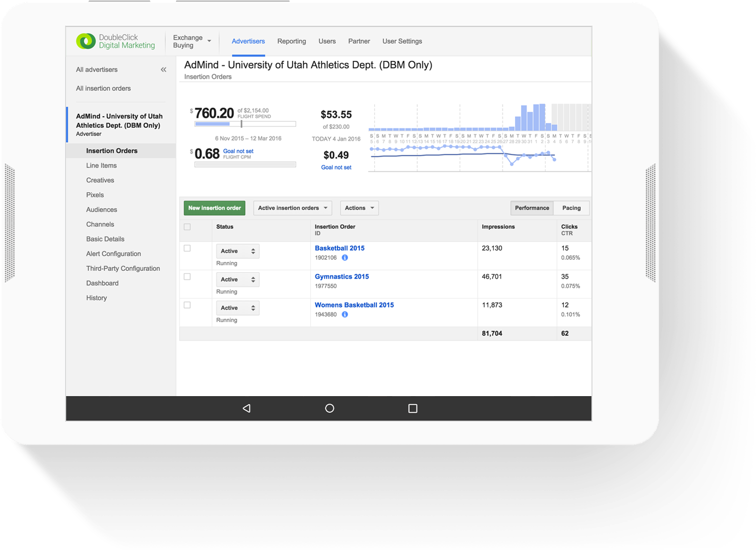
Task: Open Basketball 2015 insertion order link
Action: pos(339,248)
